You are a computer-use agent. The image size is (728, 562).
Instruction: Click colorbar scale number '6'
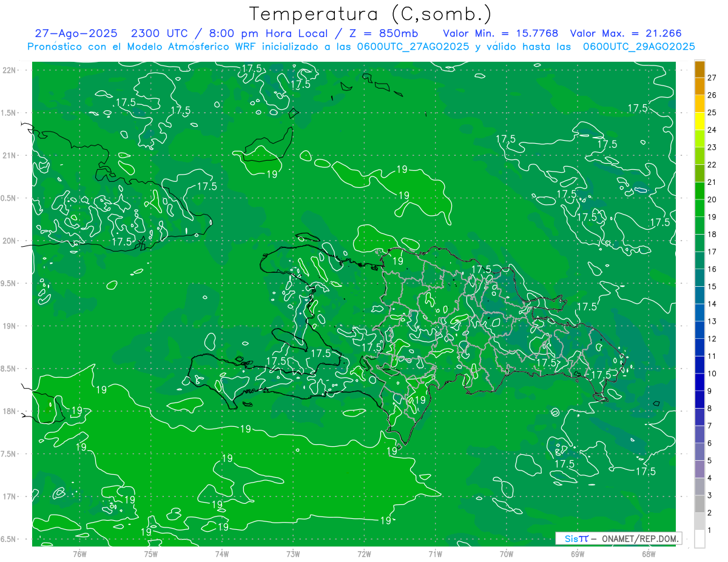(x=710, y=443)
